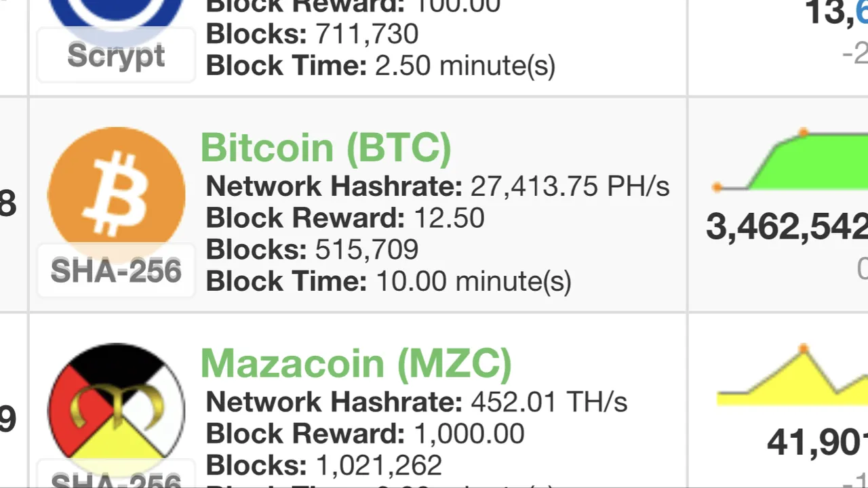This screenshot has height=488, width=868.
Task: Click Mazacoin network hashrate 452.01 TH/s
Action: pos(549,402)
